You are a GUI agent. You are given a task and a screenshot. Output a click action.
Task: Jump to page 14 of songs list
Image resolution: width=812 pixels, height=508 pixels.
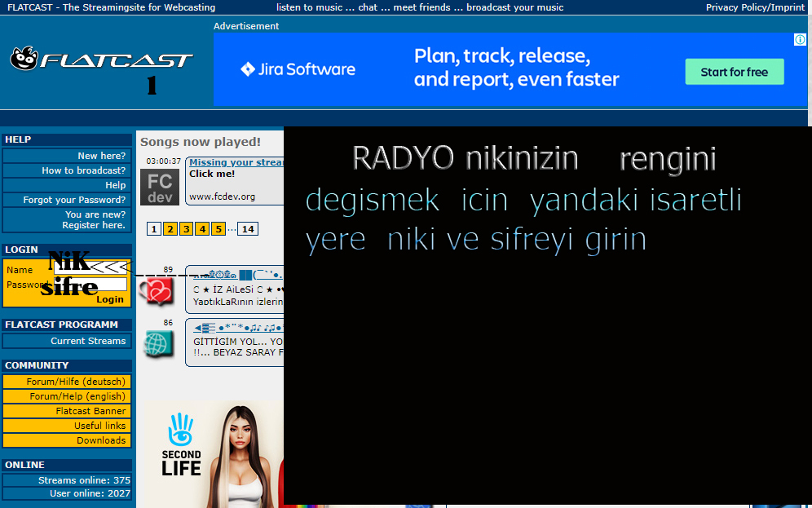click(x=248, y=229)
